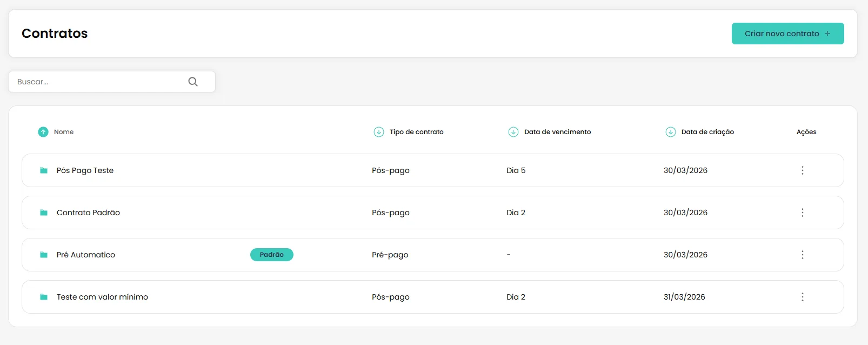Click the folder icon of Pós Pago Teste
The image size is (868, 345).
click(x=44, y=170)
